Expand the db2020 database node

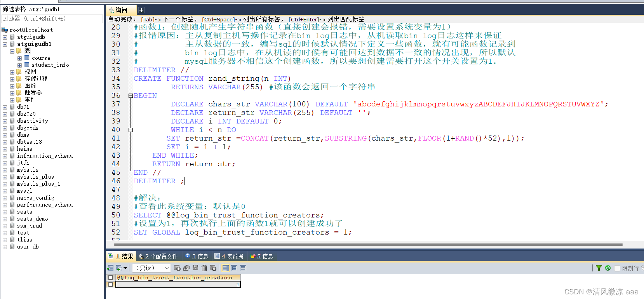point(5,114)
